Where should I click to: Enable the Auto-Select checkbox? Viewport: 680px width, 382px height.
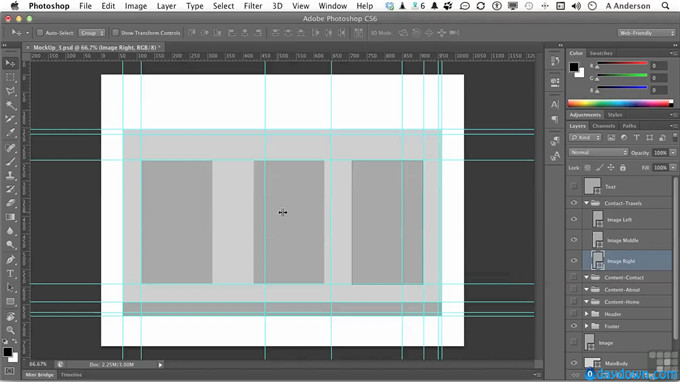(x=40, y=33)
